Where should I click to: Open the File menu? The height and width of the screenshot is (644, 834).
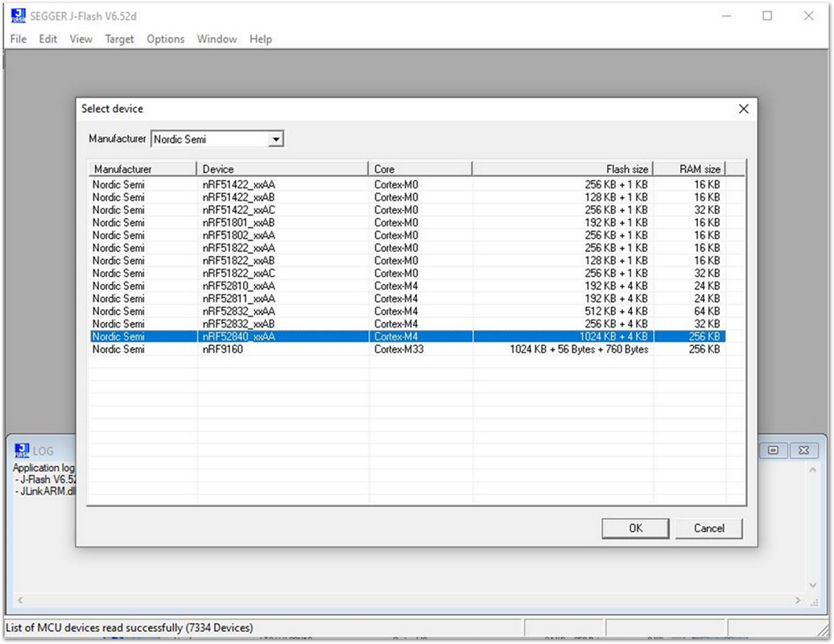point(18,39)
